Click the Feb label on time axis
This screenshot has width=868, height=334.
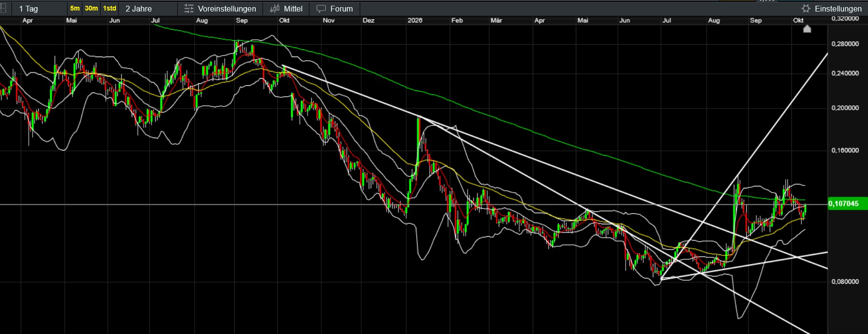pos(457,21)
